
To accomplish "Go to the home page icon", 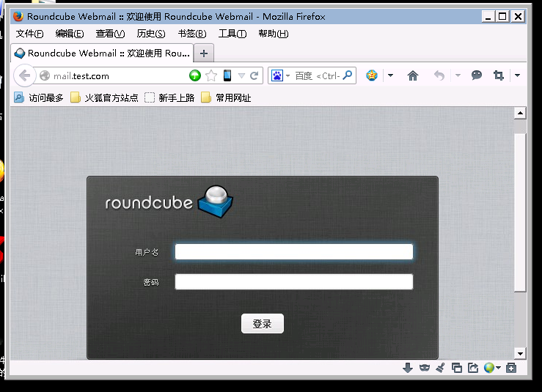I will pos(413,75).
